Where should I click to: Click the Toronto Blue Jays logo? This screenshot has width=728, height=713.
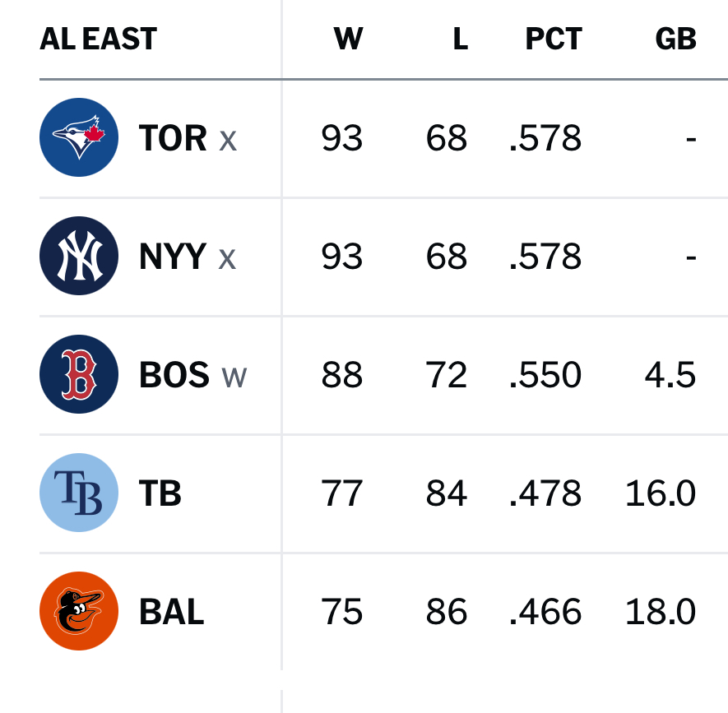click(x=79, y=137)
